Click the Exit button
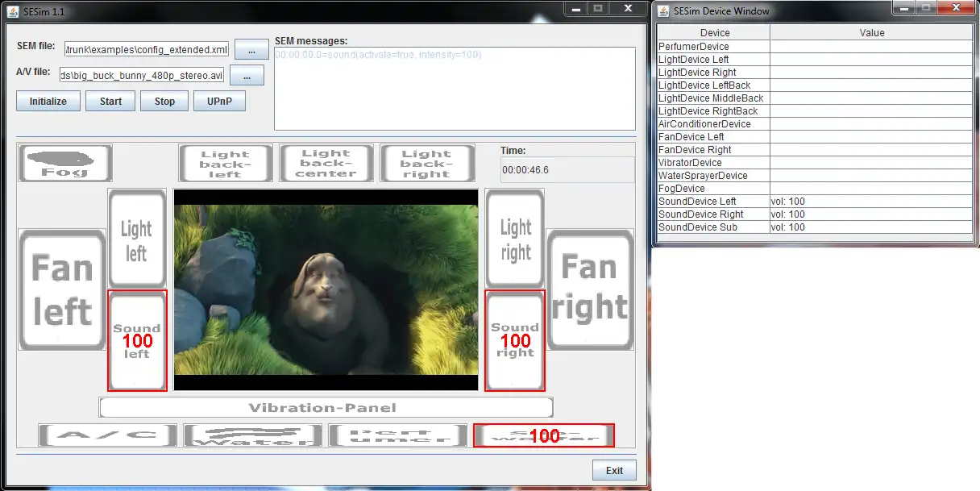980x491 pixels. [615, 471]
